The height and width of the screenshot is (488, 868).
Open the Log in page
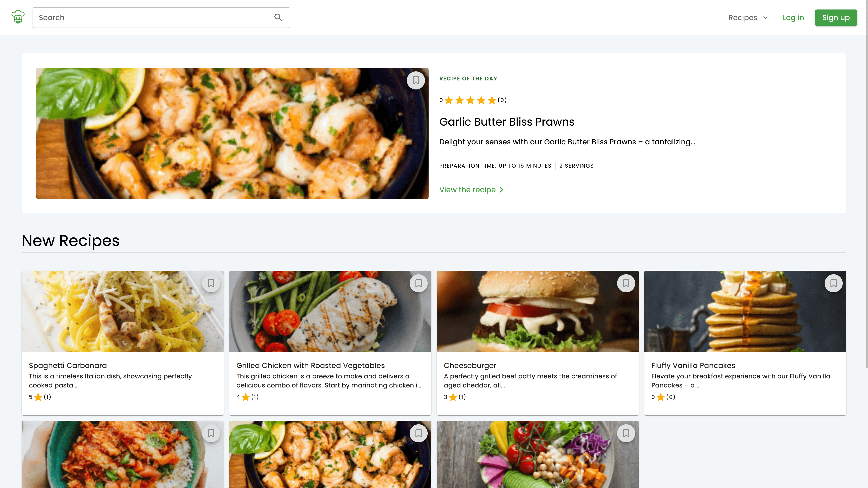(793, 18)
